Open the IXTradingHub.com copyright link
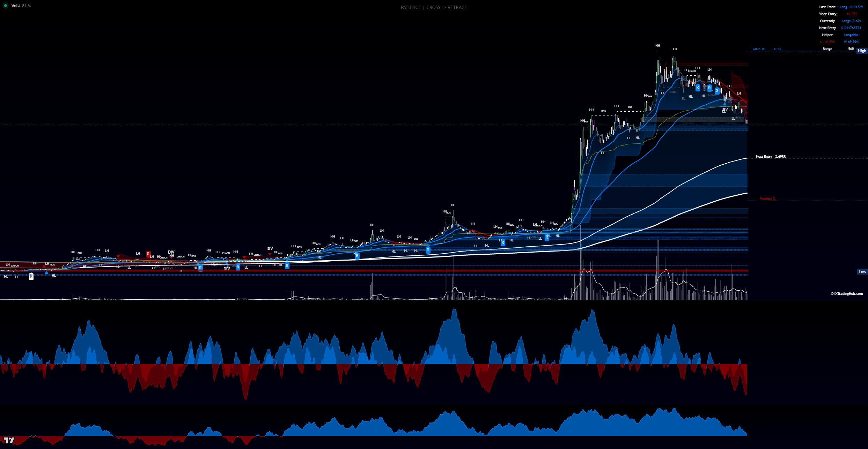The height and width of the screenshot is (449, 868). coord(847,294)
